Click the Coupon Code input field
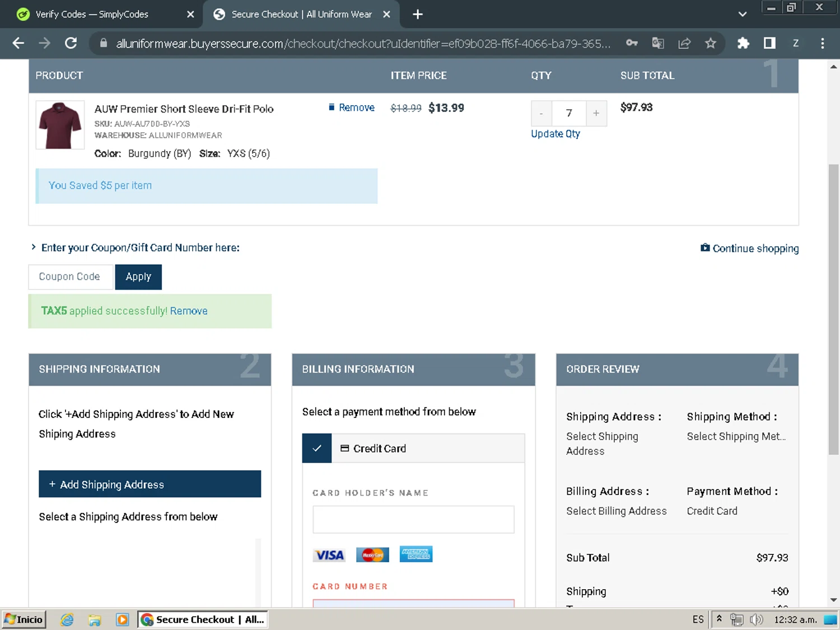 [x=71, y=277]
